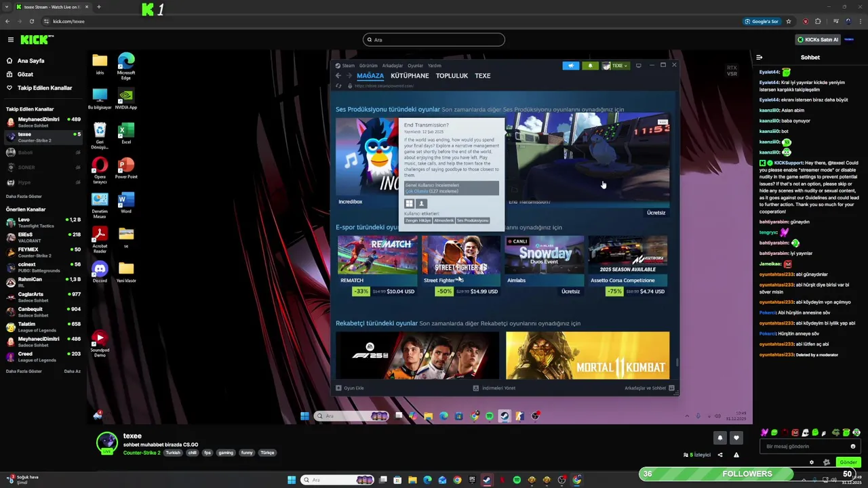This screenshot has height=488, width=868.
Task: Open Arkadaşlar ve Sohbet in Steam
Action: (649, 388)
